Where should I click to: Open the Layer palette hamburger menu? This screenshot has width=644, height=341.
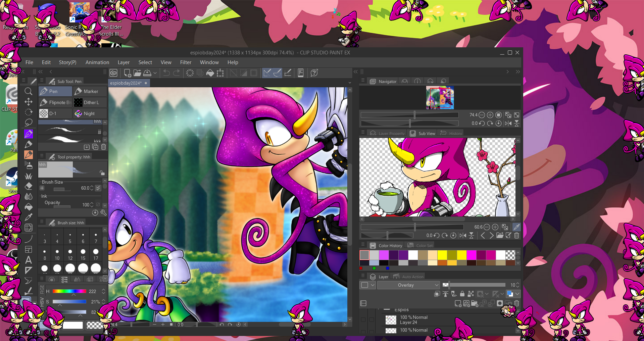tap(363, 276)
